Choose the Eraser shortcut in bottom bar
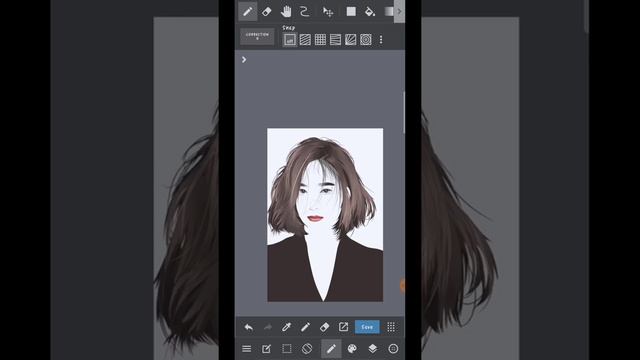This screenshot has width=640, height=360. click(x=324, y=327)
